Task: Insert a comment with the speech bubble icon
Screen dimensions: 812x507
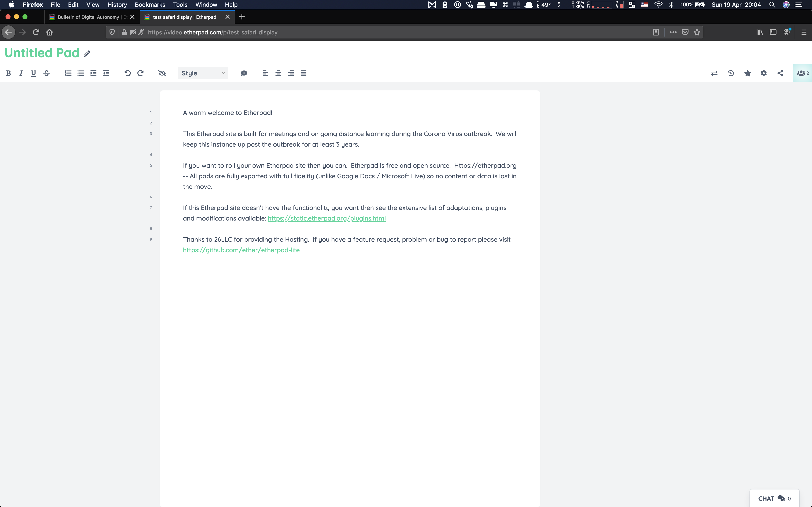Action: tap(244, 73)
